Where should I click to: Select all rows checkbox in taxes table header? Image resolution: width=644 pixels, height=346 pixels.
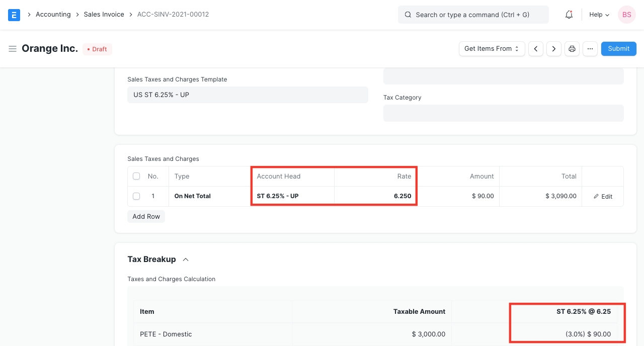[136, 177]
